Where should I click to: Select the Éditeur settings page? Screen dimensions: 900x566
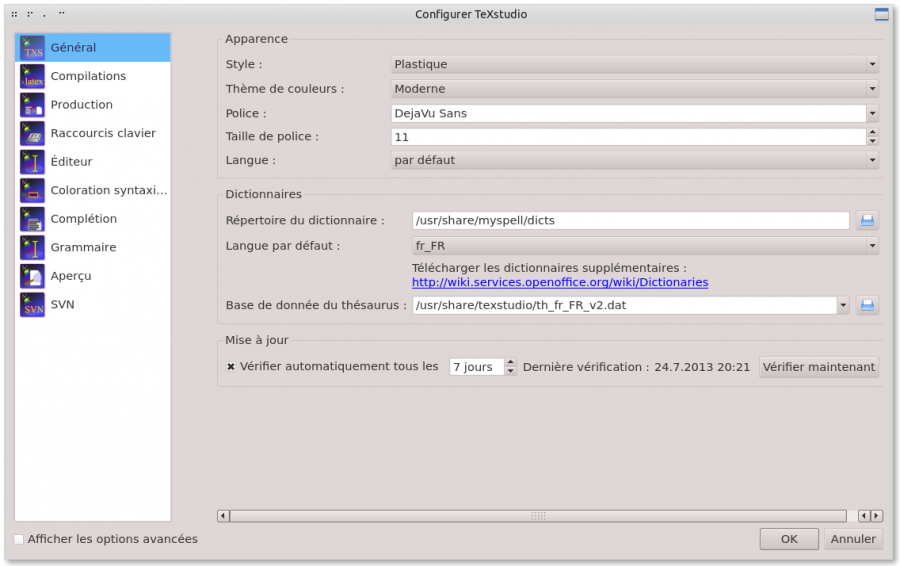pyautogui.click(x=92, y=162)
